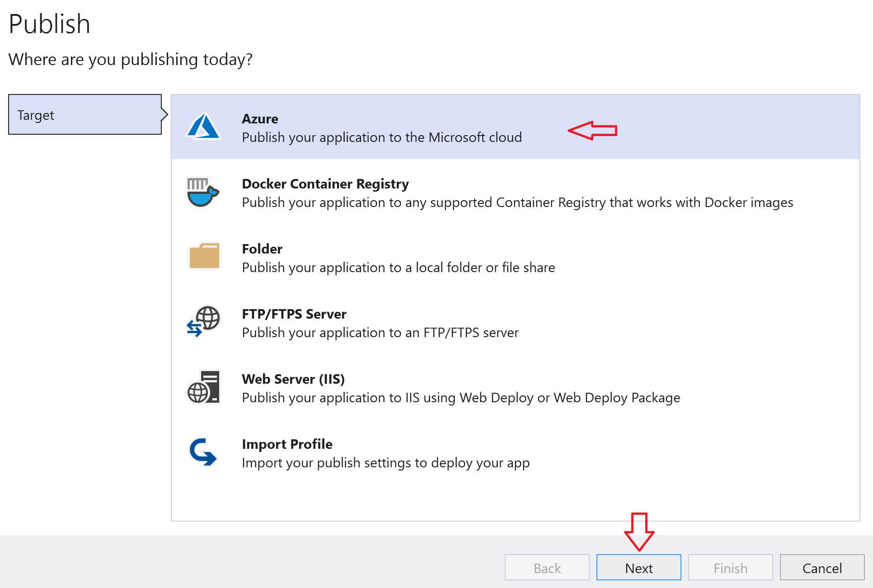Click description mentioning supported Container Registry
Screen dimensions: 873x588
pos(517,202)
